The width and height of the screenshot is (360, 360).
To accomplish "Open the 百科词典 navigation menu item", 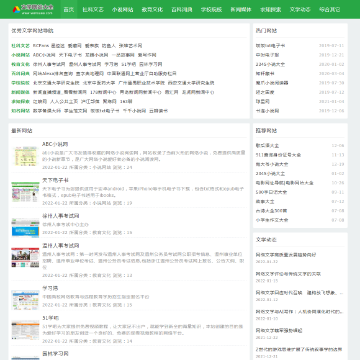I will pyautogui.click(x=182, y=9).
